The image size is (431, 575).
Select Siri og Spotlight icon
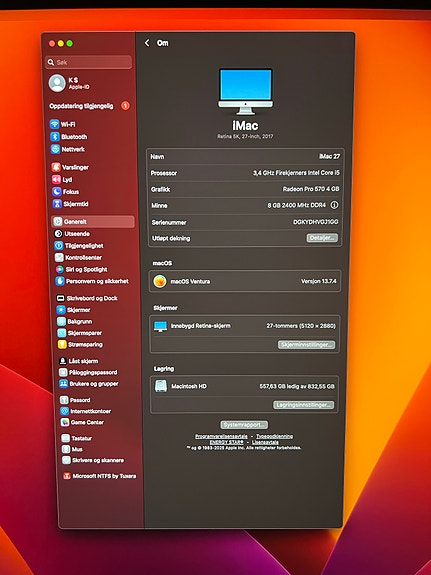(x=59, y=269)
